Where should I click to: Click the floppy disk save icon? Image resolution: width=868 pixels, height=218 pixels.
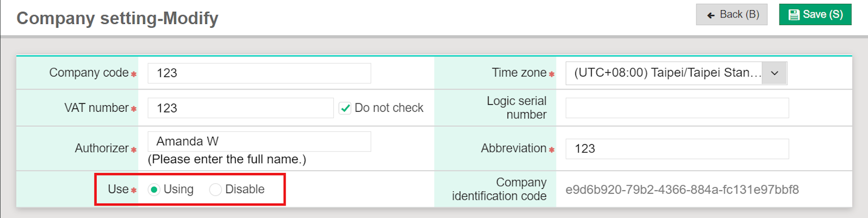pos(794,15)
